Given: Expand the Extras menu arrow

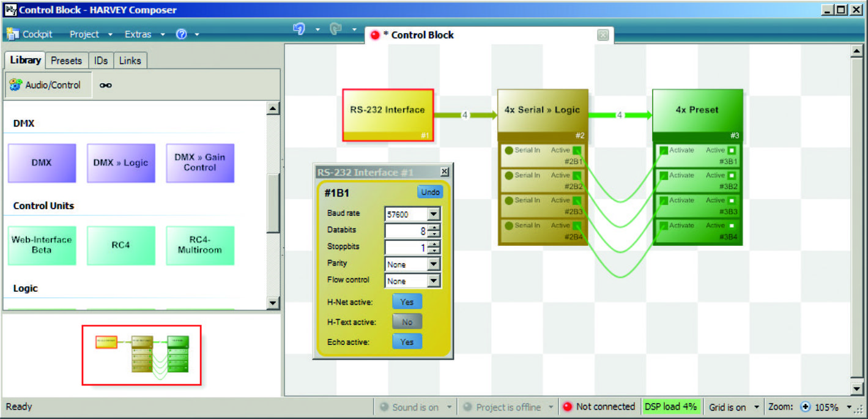Looking at the screenshot, I should pyautogui.click(x=163, y=35).
